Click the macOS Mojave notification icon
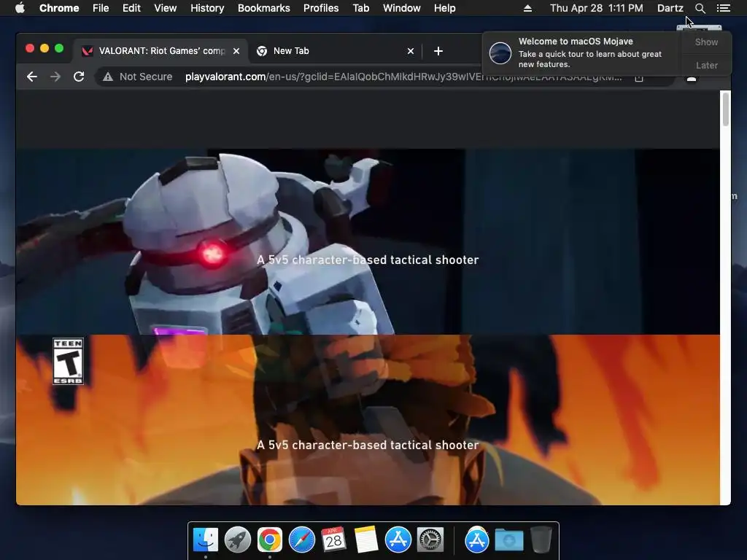747x560 pixels. tap(500, 52)
